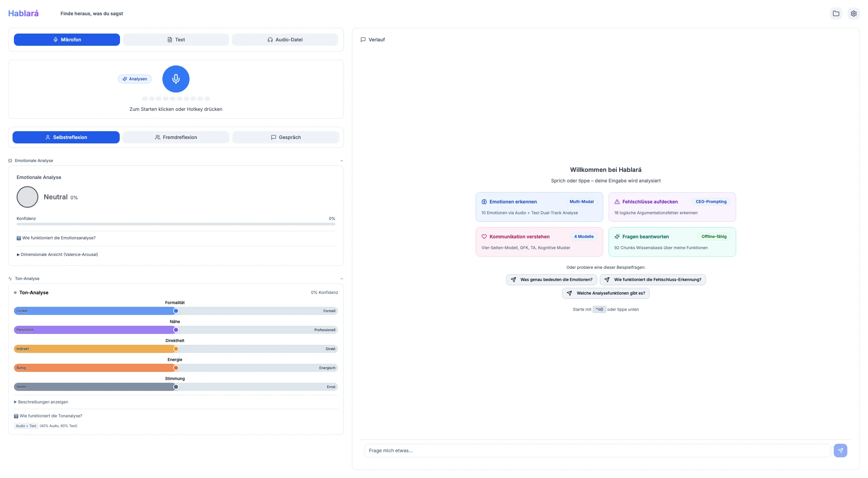This screenshot has height=478, width=868.
Task: Switch to Fremdreflexion mode
Action: (176, 137)
